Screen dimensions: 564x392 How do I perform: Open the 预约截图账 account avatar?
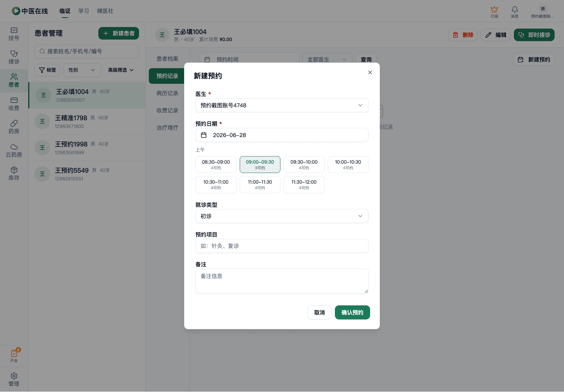(x=542, y=12)
